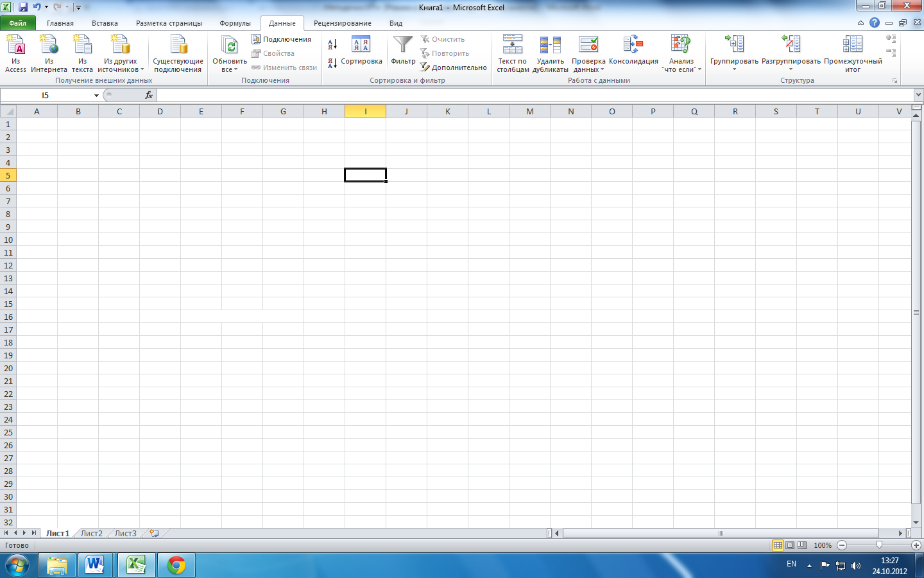Open the Windows Start menu

(17, 565)
